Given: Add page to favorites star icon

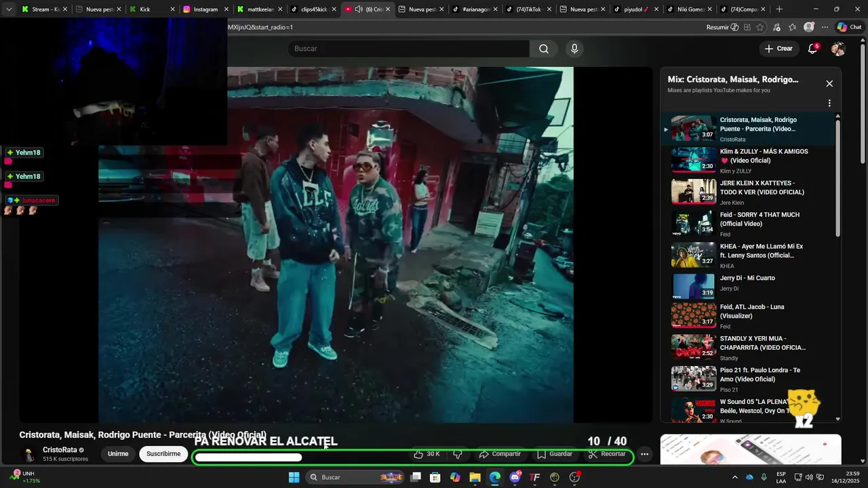Looking at the screenshot, I should click(x=759, y=27).
